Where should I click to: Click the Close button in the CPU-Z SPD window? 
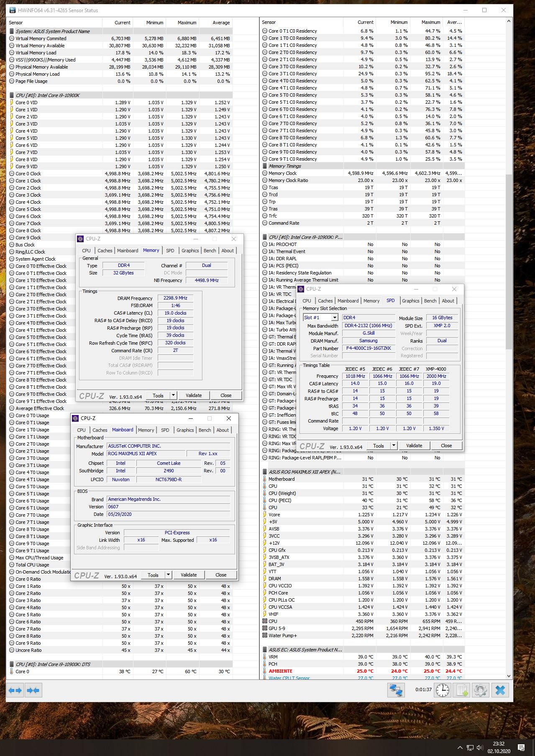[446, 446]
